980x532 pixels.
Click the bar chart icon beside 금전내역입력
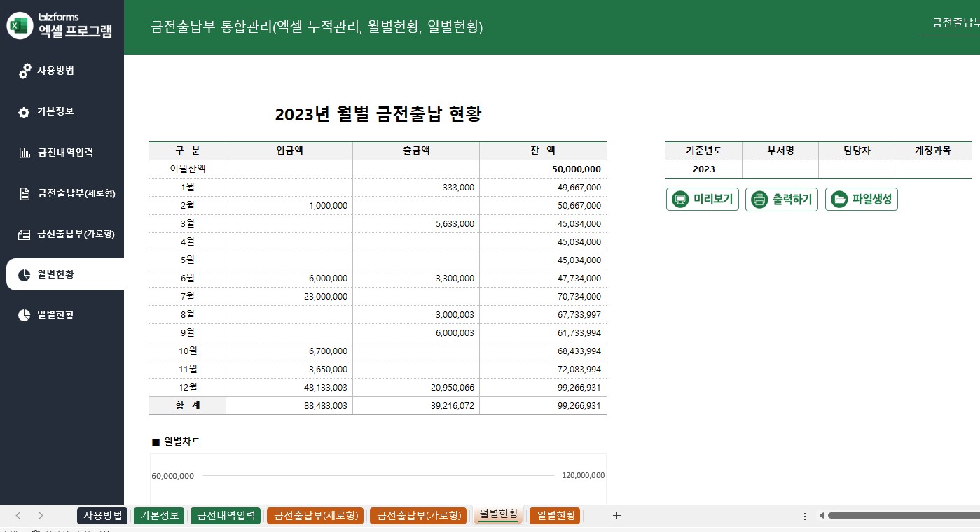24,153
